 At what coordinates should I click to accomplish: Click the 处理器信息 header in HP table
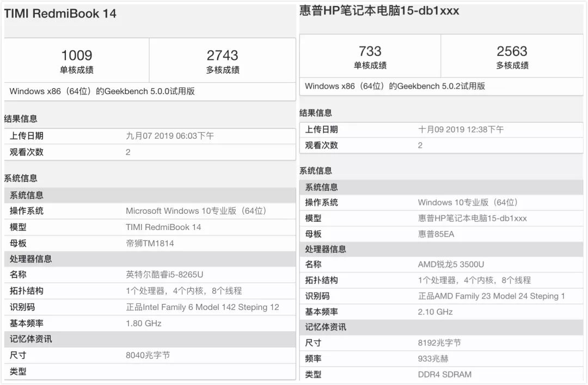tap(326, 249)
